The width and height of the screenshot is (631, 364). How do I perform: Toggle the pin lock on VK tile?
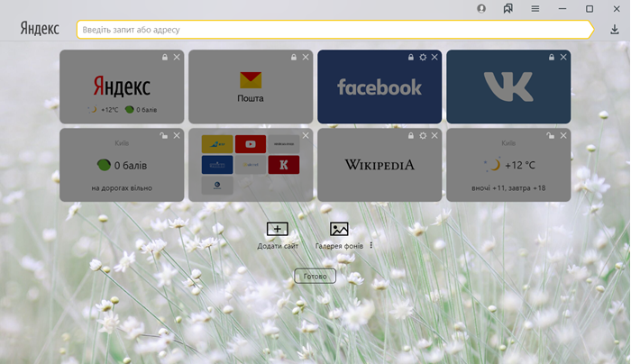552,57
